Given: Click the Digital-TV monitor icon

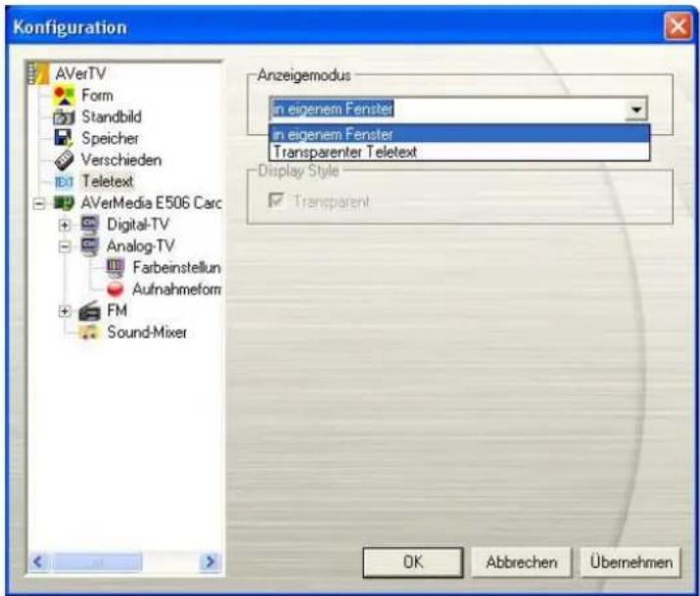Looking at the screenshot, I should [x=90, y=224].
